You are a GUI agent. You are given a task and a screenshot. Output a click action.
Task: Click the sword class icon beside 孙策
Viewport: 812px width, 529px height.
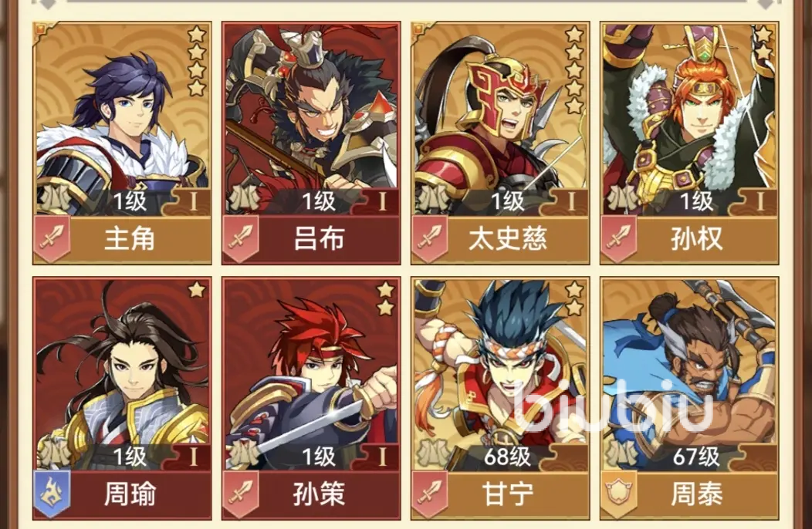pos(241,494)
